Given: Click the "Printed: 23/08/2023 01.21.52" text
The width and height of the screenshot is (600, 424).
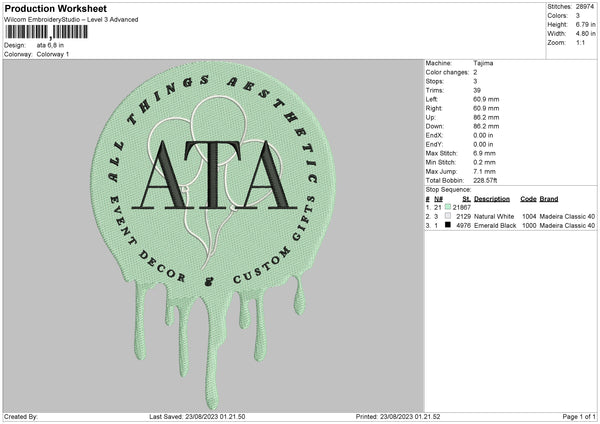Looking at the screenshot, I should (x=398, y=417).
